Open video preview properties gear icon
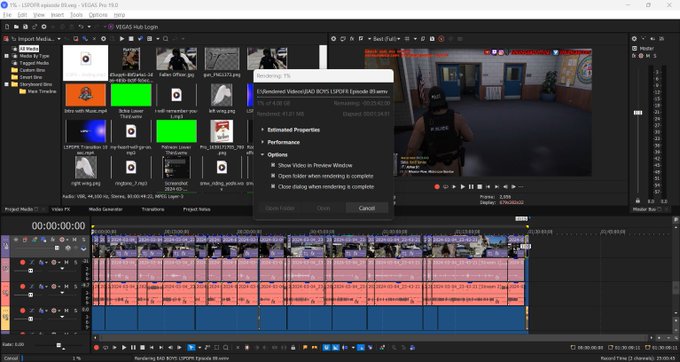Viewport: 680px width, 362px height. tap(333, 39)
